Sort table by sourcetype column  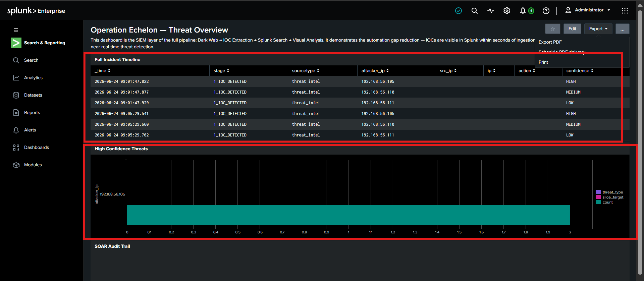click(306, 71)
